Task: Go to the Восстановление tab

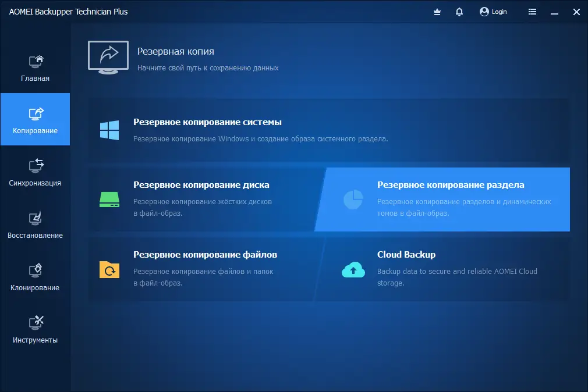Action: point(36,224)
